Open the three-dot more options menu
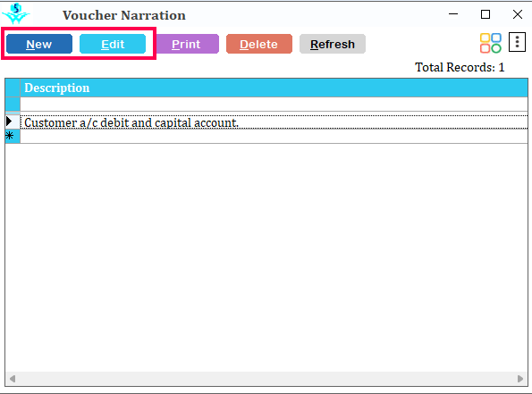532x394 pixels. click(517, 42)
